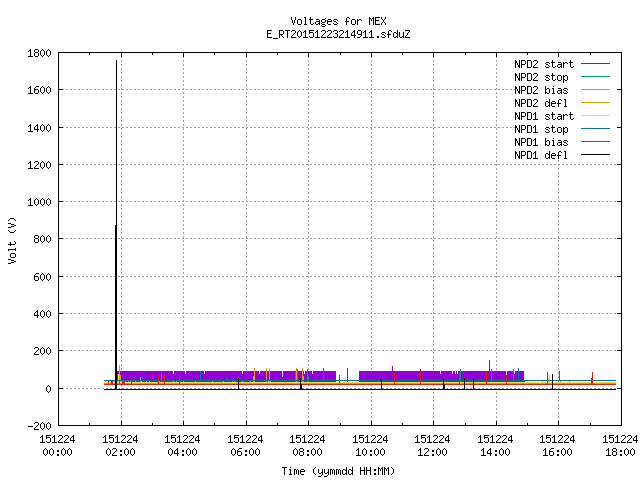Click the chart title 'Voltages for MEX'

(338, 21)
